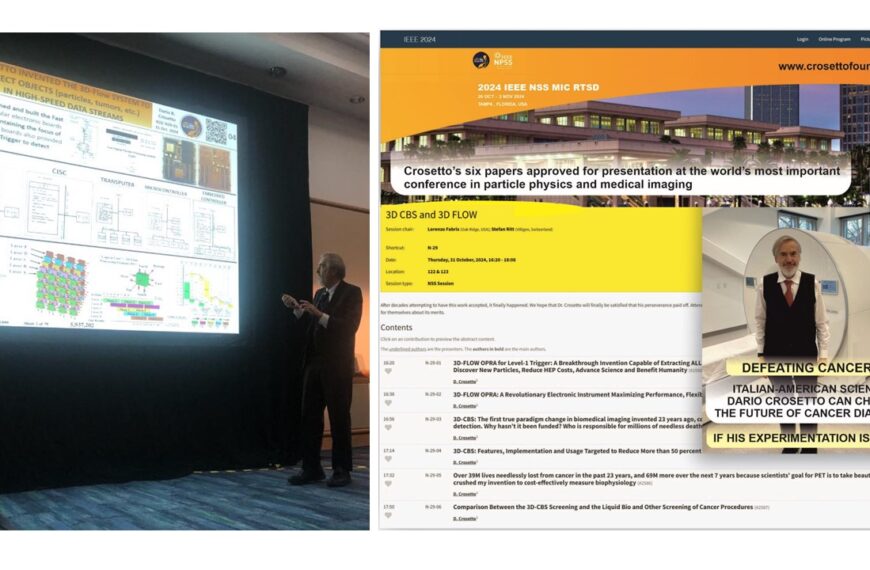This screenshot has width=870, height=570.
Task: Click the 'Crosetto's six papers approved' headline box
Action: 620,178
